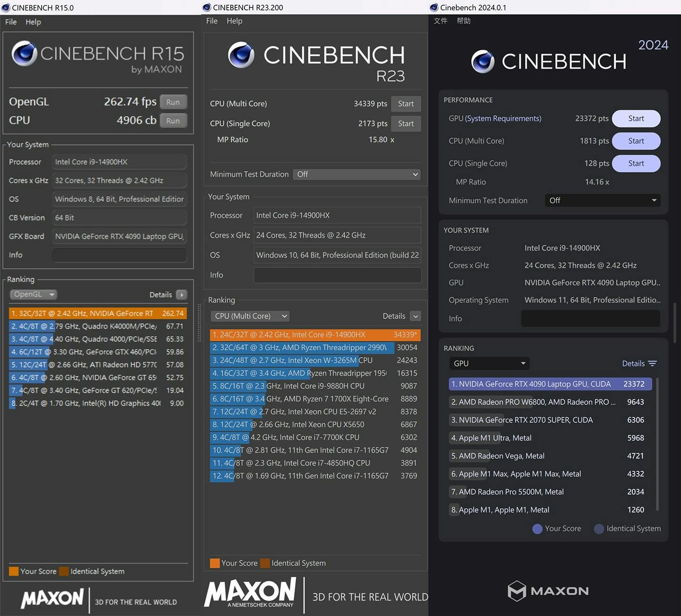
Task: Open the GPU ranking dropdown in Cinebench 2024
Action: 489,364
